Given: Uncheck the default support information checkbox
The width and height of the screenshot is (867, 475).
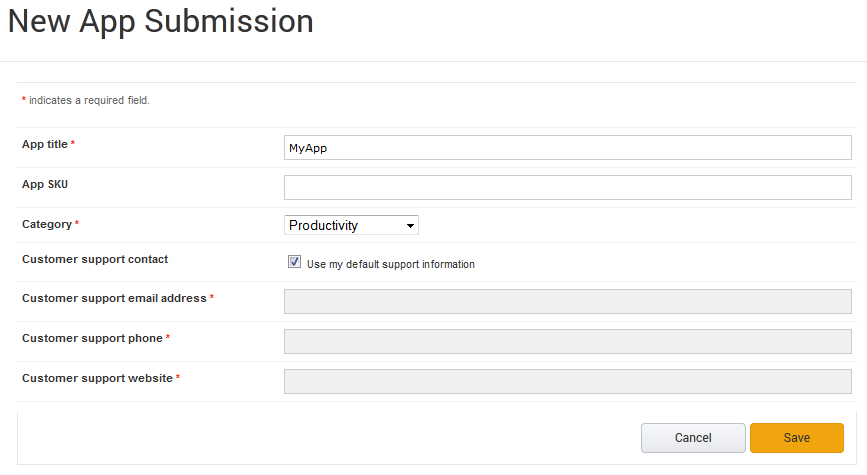Looking at the screenshot, I should 294,262.
